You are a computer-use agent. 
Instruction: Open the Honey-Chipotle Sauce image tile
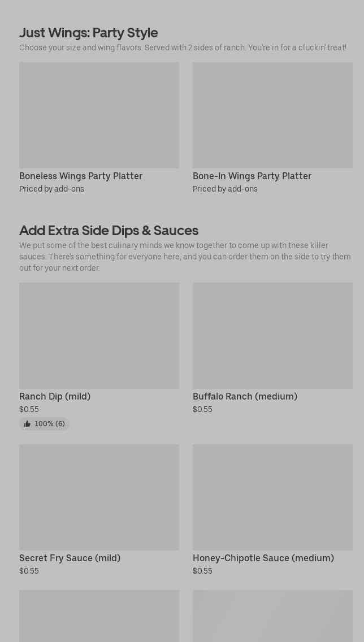pos(272,497)
